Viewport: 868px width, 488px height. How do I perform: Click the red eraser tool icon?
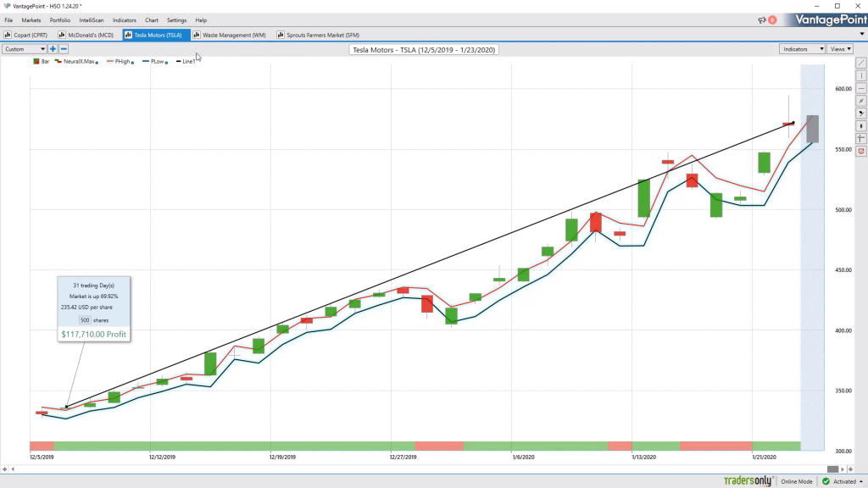pyautogui.click(x=861, y=151)
